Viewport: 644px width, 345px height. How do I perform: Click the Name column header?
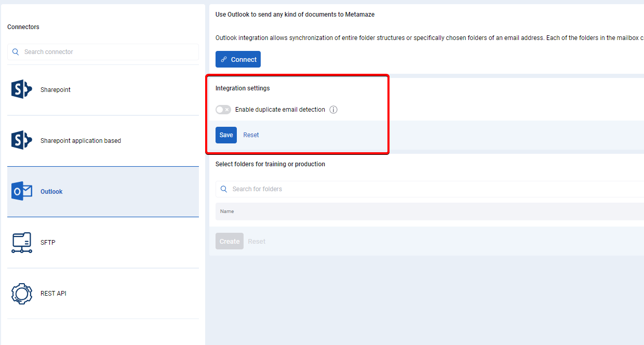coord(227,211)
